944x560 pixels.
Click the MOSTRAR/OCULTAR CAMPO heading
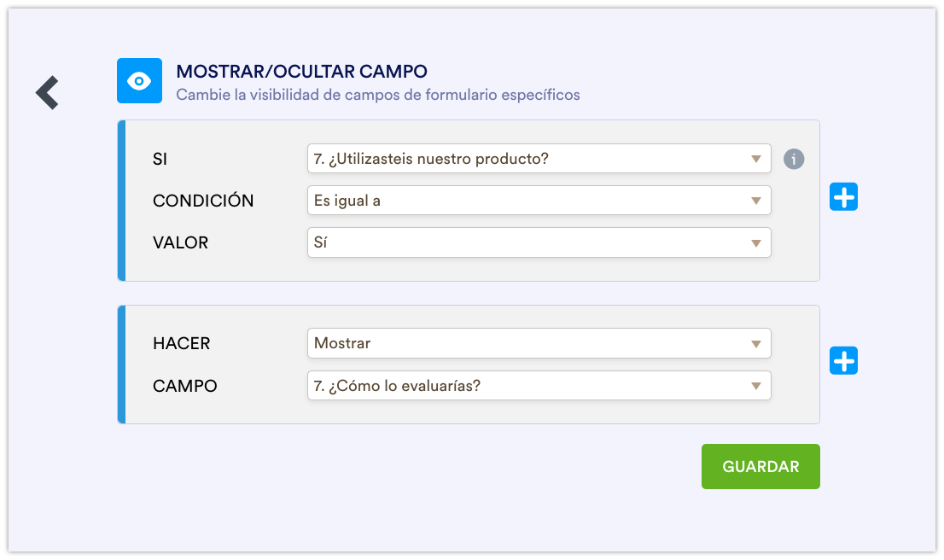tap(302, 72)
